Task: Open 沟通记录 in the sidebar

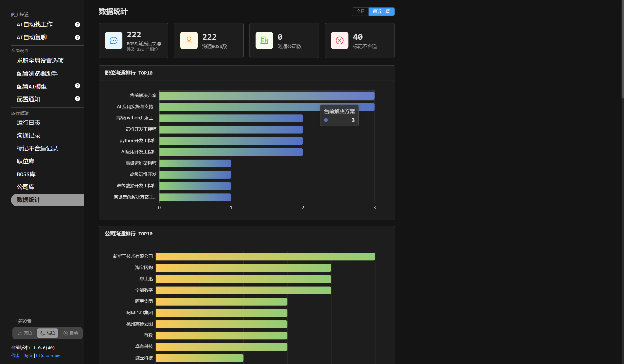Action: [x=29, y=135]
